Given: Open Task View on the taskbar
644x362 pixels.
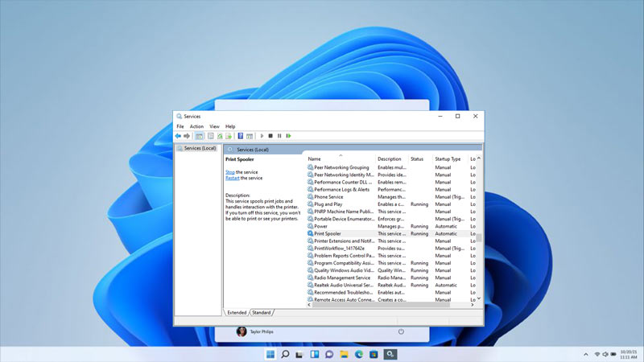Looking at the screenshot, I should tap(299, 354).
